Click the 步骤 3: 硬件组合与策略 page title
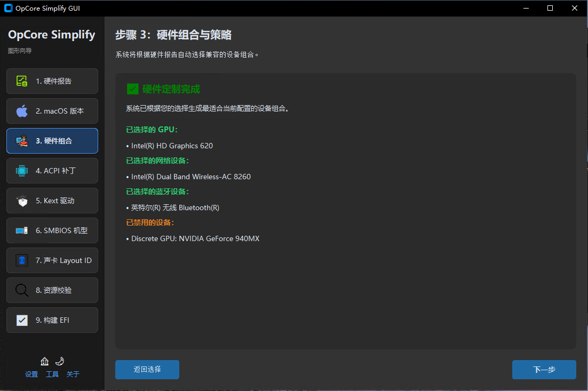This screenshot has height=391, width=588. coord(173,35)
